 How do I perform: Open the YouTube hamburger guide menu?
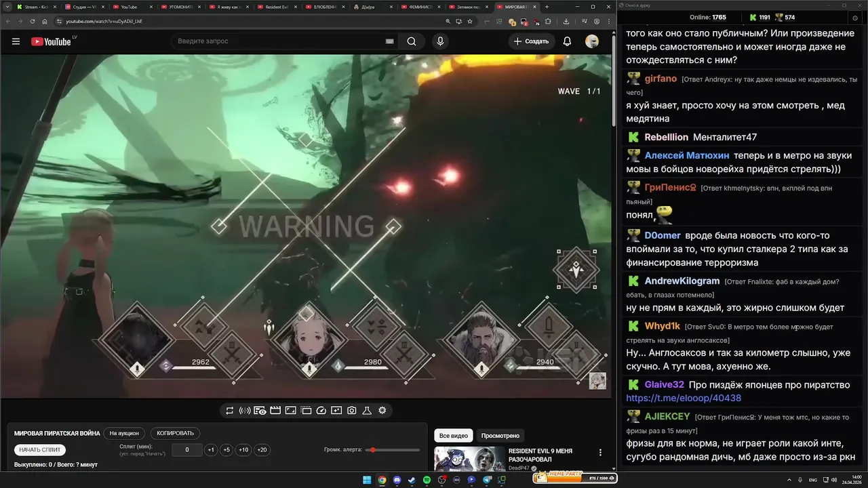click(16, 41)
